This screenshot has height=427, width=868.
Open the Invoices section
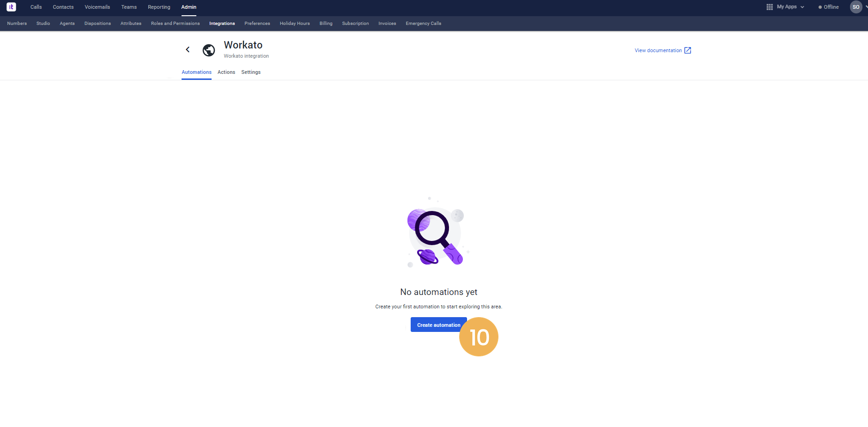pos(387,24)
